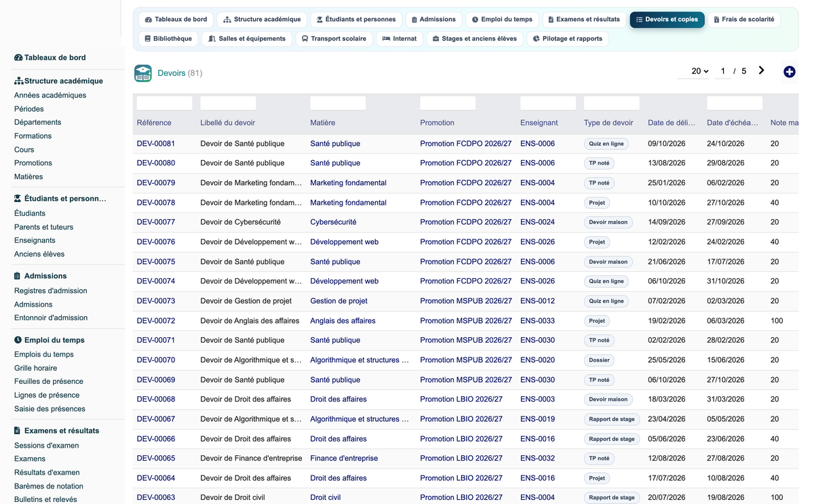Click the current page number field

tap(723, 71)
